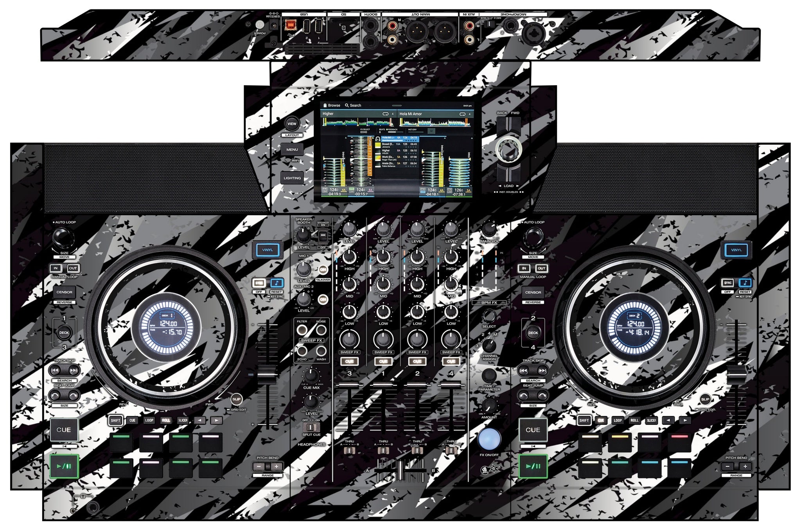Flip the headphones SPLIT CUE switch

click(x=311, y=427)
